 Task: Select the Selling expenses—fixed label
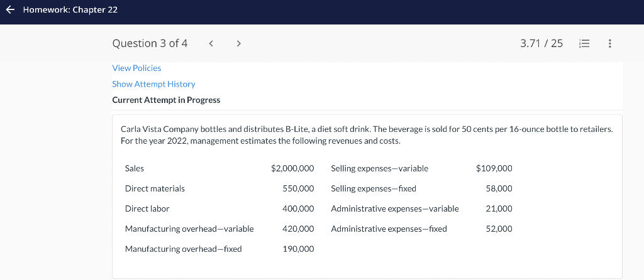[x=374, y=188]
